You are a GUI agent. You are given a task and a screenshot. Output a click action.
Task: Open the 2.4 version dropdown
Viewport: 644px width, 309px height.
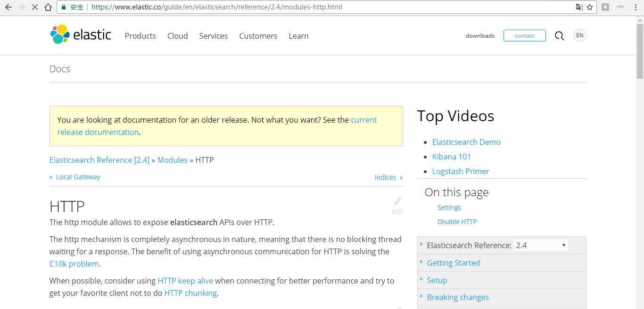pos(541,245)
